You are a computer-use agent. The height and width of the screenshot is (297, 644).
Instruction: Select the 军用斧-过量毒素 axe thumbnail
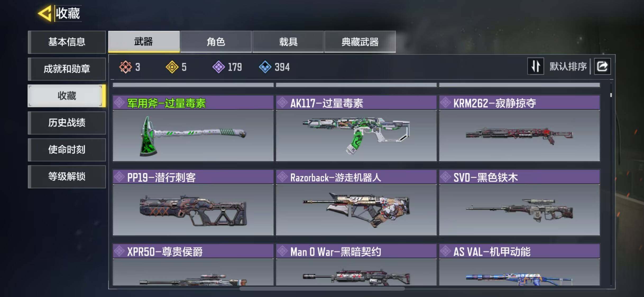pos(193,135)
